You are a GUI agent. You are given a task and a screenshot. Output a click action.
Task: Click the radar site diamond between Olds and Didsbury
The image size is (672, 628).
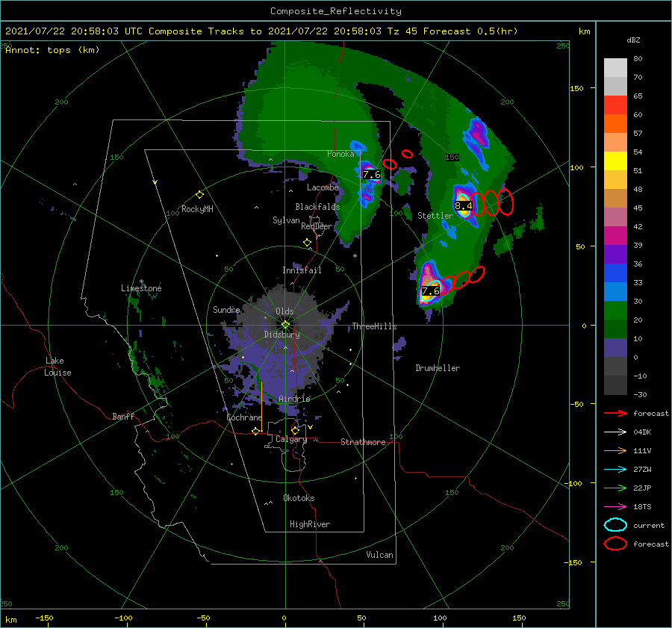(285, 325)
